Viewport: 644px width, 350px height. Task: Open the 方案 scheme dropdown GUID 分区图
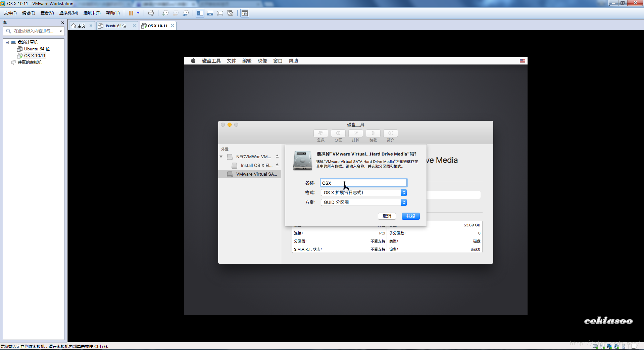(x=363, y=203)
